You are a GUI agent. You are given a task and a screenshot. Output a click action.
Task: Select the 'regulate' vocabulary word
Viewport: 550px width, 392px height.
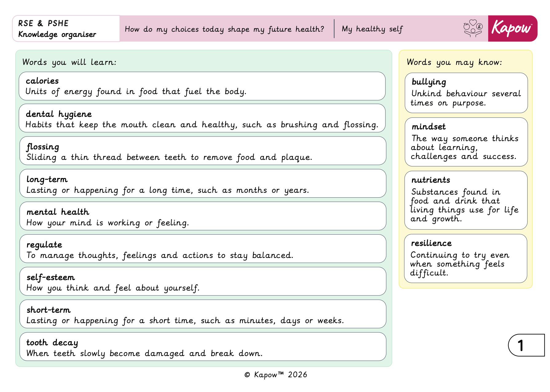(44, 245)
